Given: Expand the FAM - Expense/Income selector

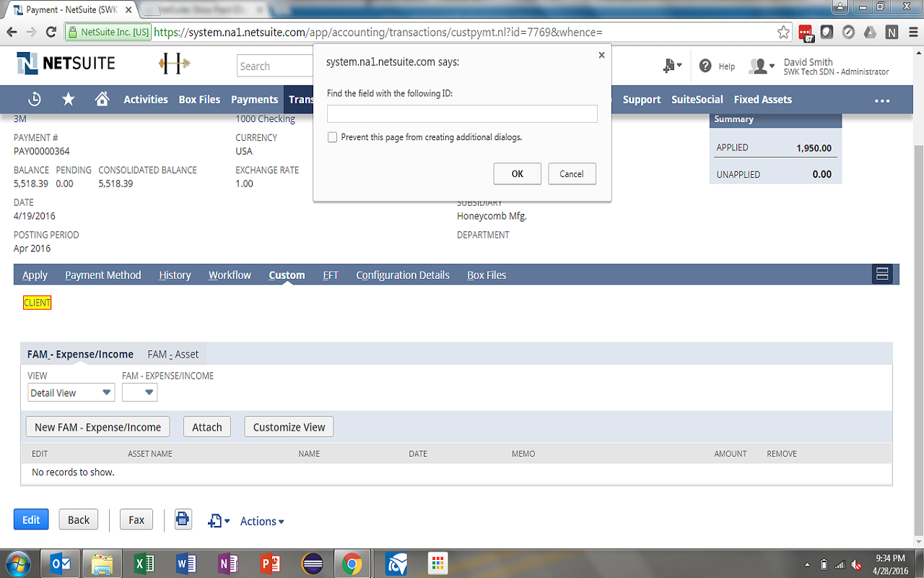Looking at the screenshot, I should click(139, 392).
